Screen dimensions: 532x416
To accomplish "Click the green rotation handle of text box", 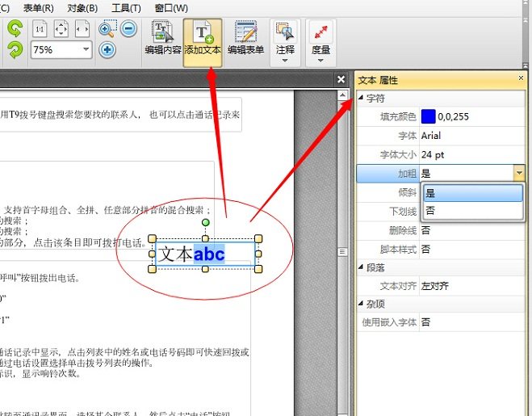I will [x=205, y=222].
